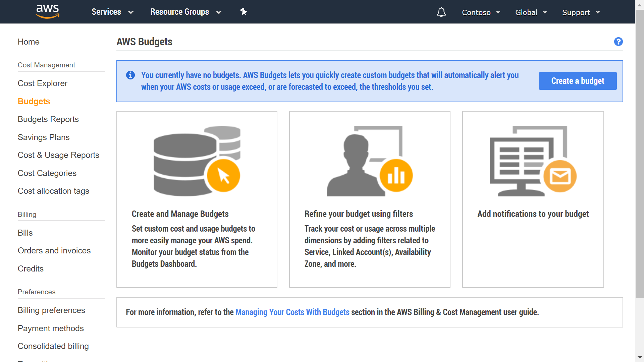The height and width of the screenshot is (362, 644).
Task: Open Consolidated billing
Action: (53, 346)
